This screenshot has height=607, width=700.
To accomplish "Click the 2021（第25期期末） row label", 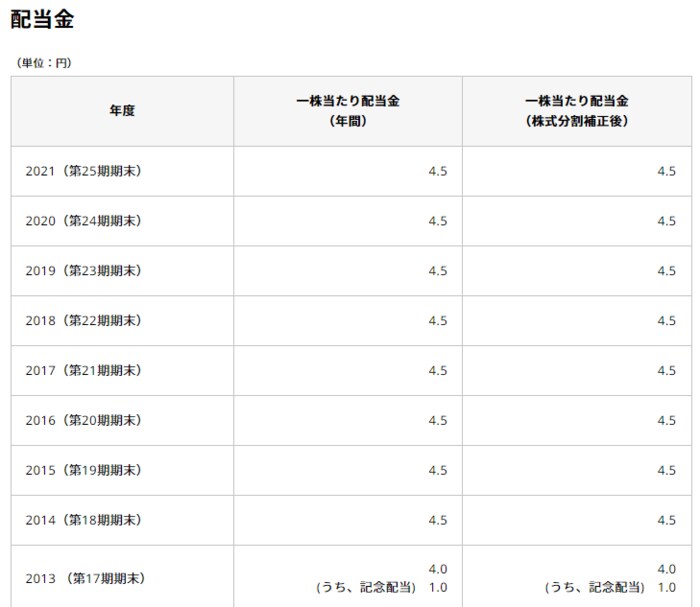I will tap(83, 171).
